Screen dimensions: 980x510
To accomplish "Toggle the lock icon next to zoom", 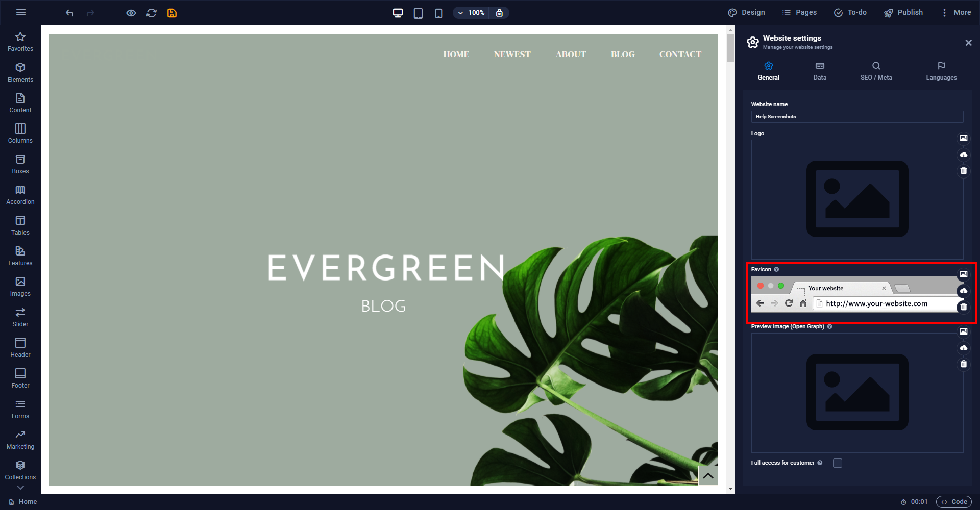I will pos(499,13).
